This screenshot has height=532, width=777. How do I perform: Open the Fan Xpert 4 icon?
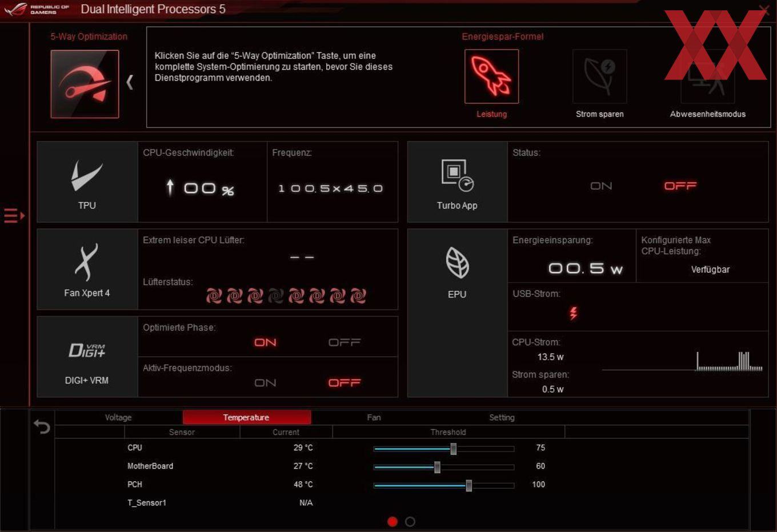pyautogui.click(x=86, y=263)
